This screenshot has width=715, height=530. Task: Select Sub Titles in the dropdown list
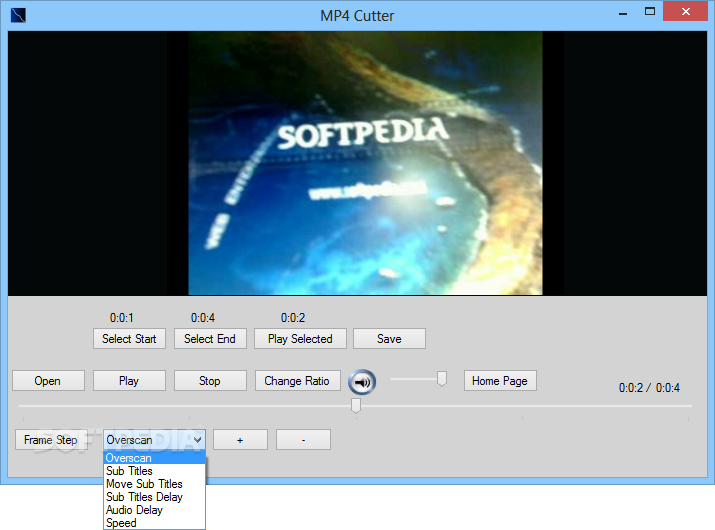tap(155, 471)
